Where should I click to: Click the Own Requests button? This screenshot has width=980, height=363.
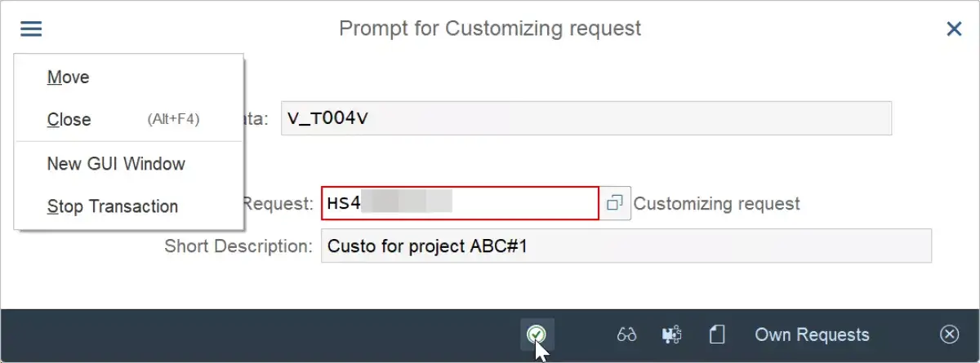click(812, 334)
